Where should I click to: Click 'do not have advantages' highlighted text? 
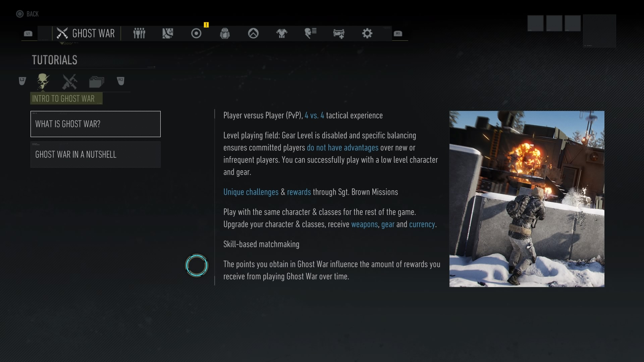[x=342, y=148]
